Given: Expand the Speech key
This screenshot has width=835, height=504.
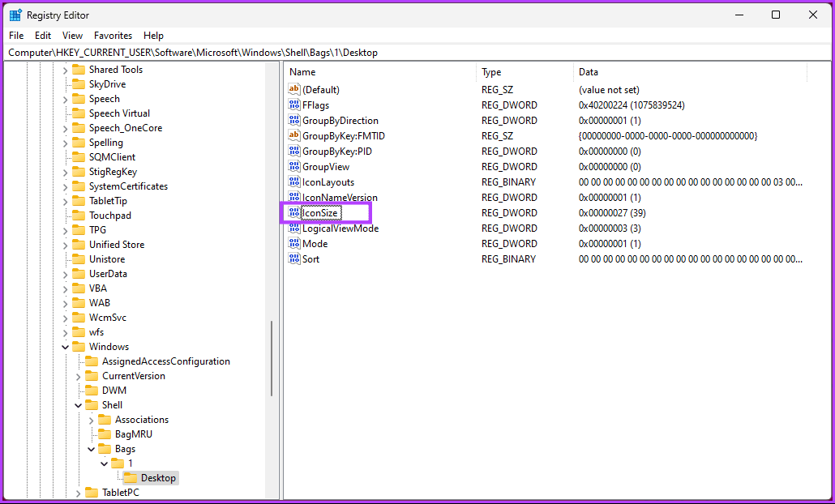Looking at the screenshot, I should point(66,99).
